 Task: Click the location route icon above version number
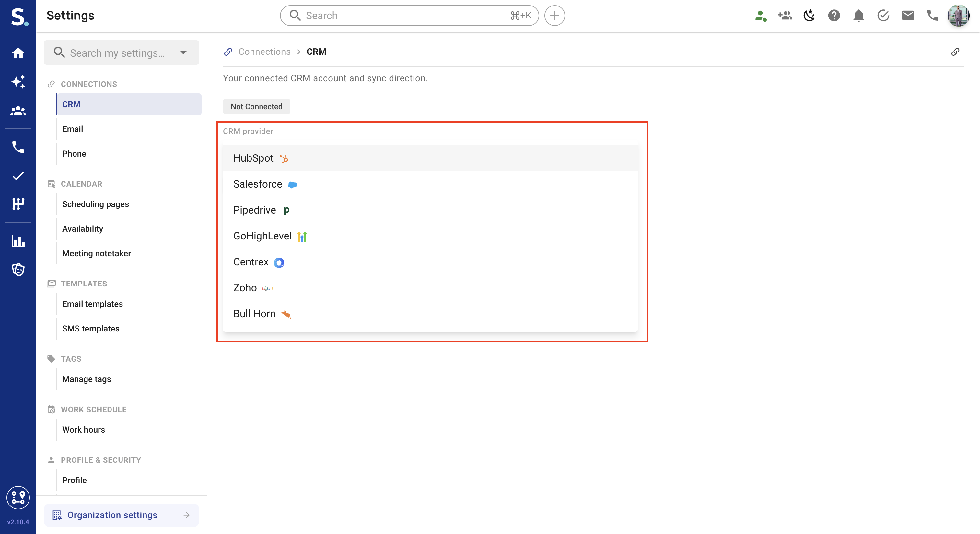[x=18, y=497]
